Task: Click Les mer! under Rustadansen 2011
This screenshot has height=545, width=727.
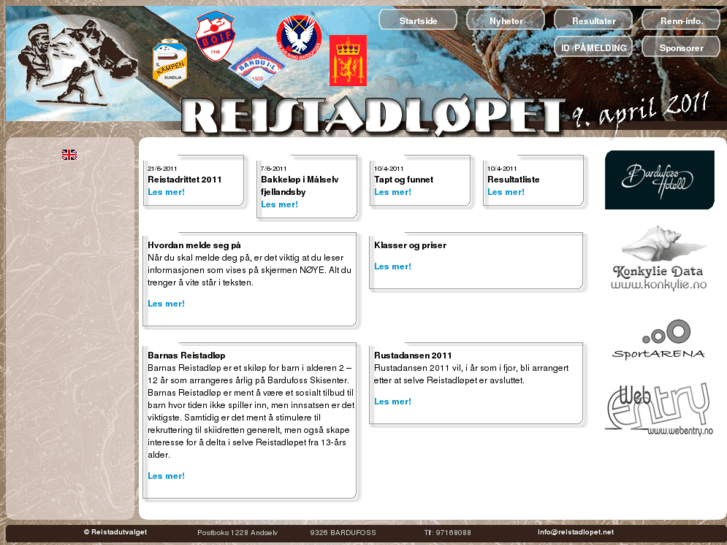Action: coord(393,402)
